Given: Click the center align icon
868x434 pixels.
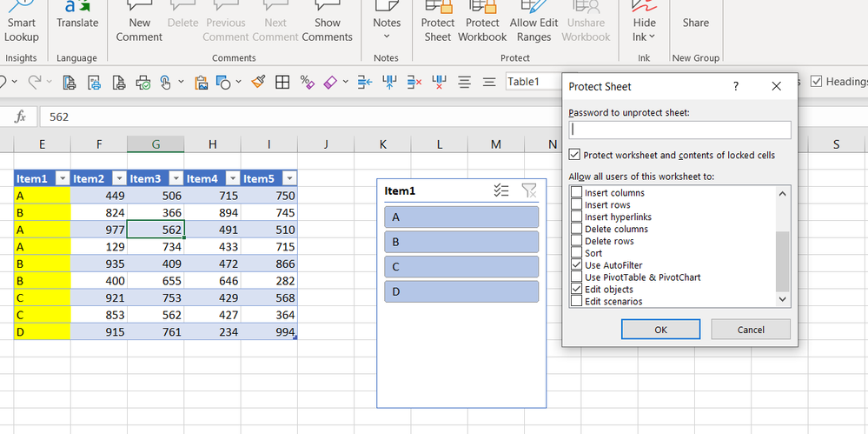Looking at the screenshot, I should (x=464, y=82).
